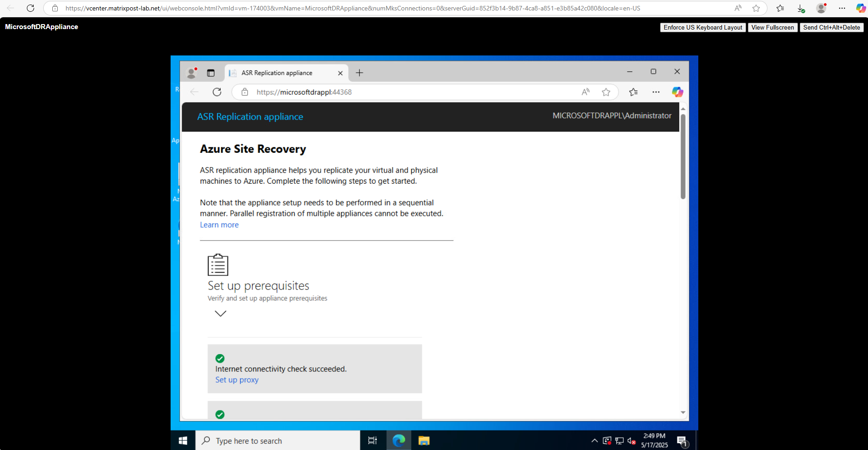This screenshot has height=450, width=868.
Task: Open inner Edge profile icon
Action: coord(192,73)
